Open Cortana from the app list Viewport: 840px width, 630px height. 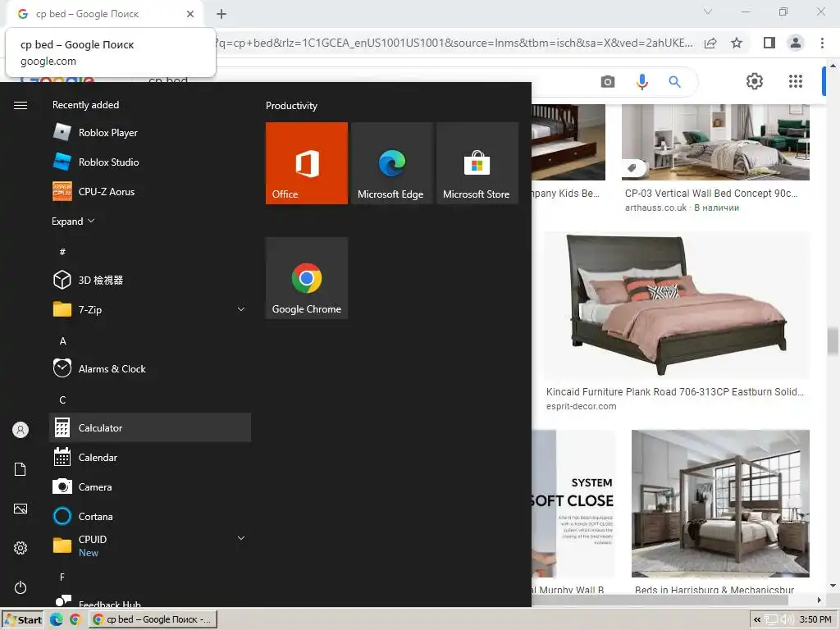[150, 516]
